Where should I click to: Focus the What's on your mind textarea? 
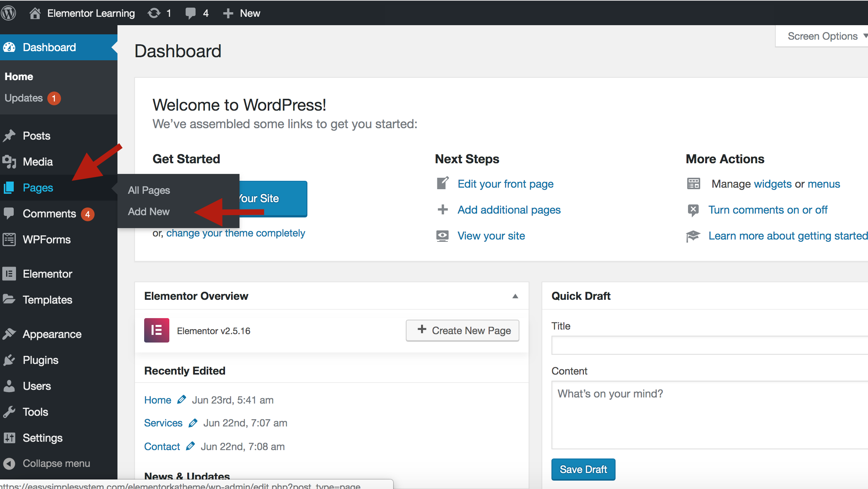(x=709, y=415)
